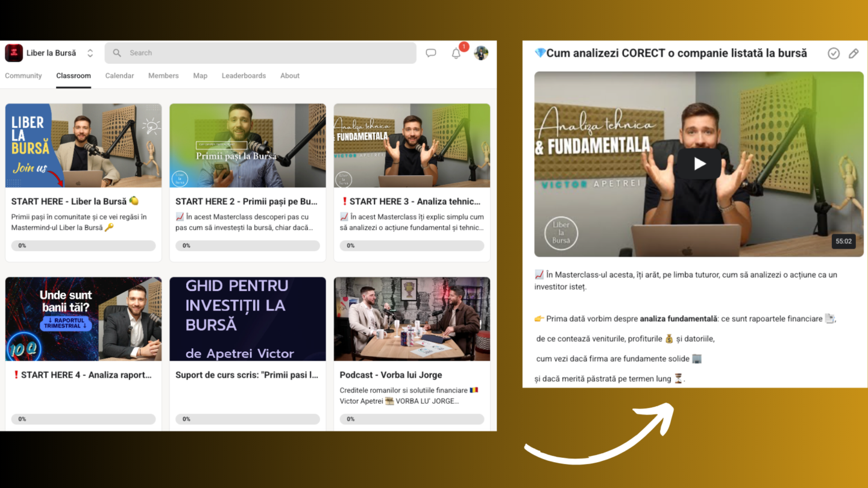Click description starting 'În acest Masterclass îți explic'
The image size is (868, 488).
tap(412, 222)
